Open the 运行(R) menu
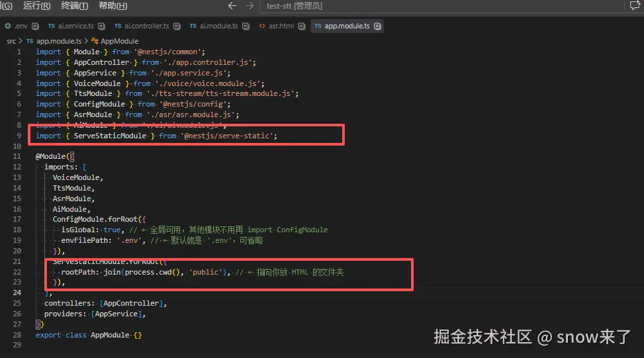Screen dimensions: 644x358 point(36,6)
